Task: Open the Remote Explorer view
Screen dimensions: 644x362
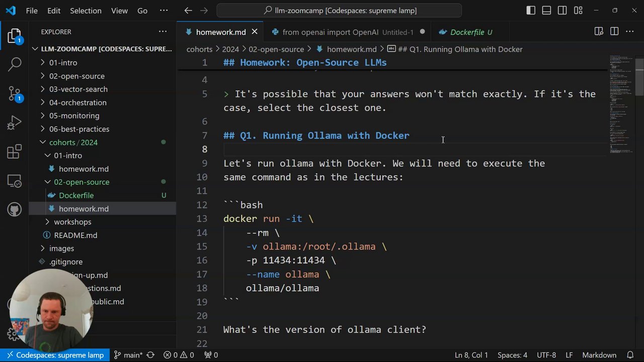Action: tap(15, 180)
